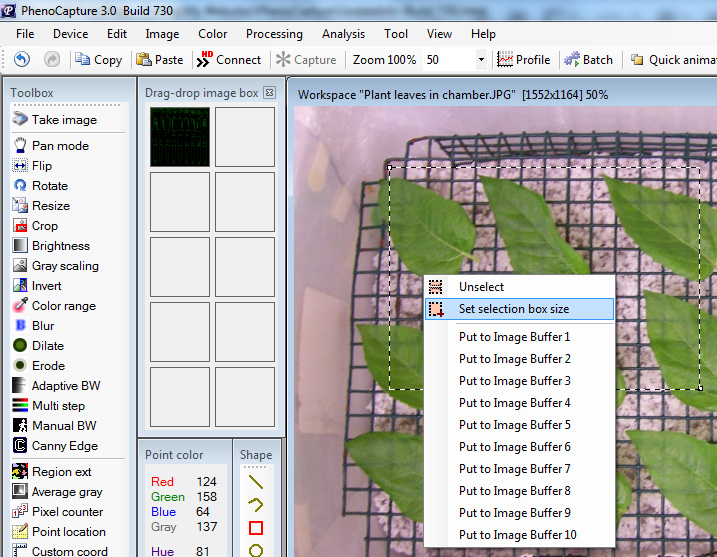
Task: Select the Pan mode tool
Action: pyautogui.click(x=60, y=146)
